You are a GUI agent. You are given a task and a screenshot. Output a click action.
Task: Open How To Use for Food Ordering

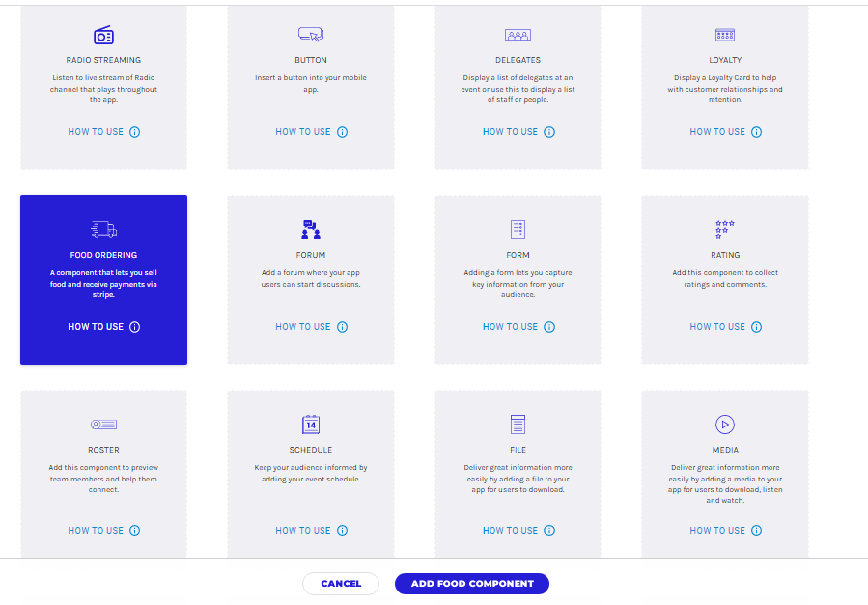point(96,327)
